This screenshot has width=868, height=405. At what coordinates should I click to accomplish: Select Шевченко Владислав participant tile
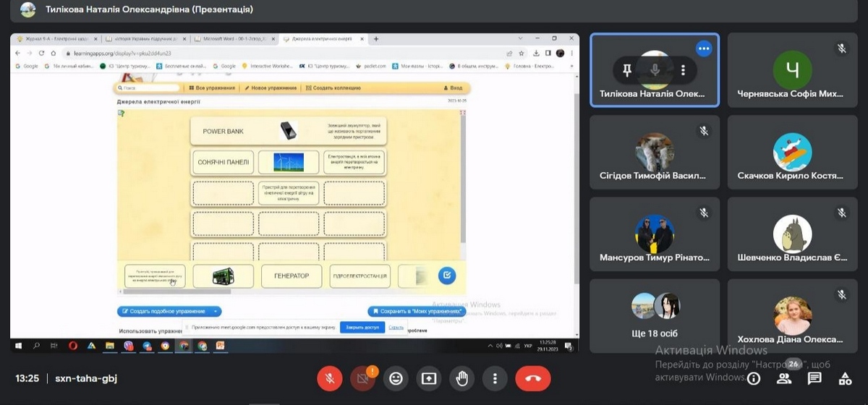tap(791, 234)
